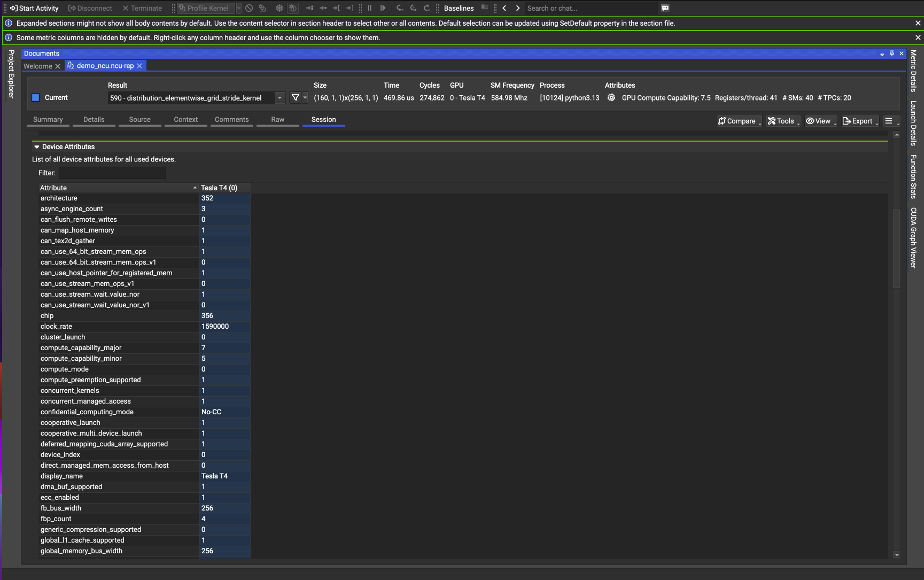The image size is (924, 580).
Task: Switch to the Raw tab
Action: pos(278,120)
